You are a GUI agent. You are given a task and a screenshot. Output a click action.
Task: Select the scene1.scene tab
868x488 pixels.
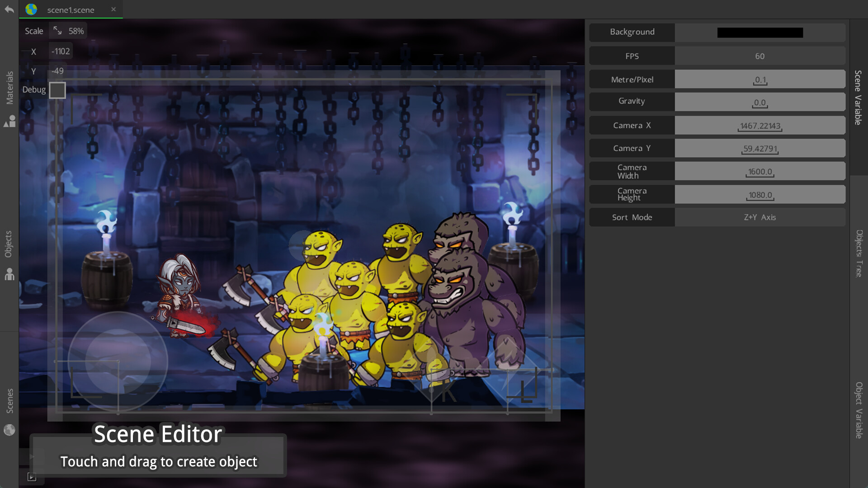(71, 9)
